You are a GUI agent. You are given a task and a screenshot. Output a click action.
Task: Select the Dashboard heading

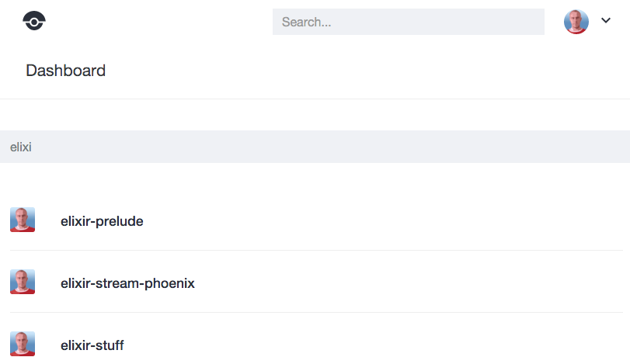[65, 71]
